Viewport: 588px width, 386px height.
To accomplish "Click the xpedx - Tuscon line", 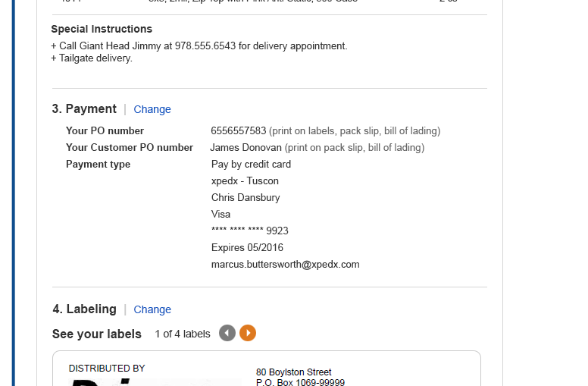I will (245, 181).
